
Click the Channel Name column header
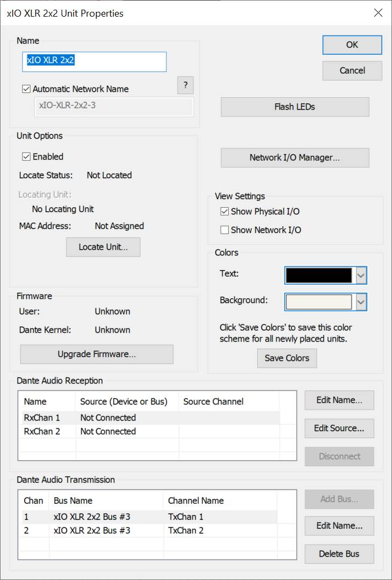click(x=220, y=501)
